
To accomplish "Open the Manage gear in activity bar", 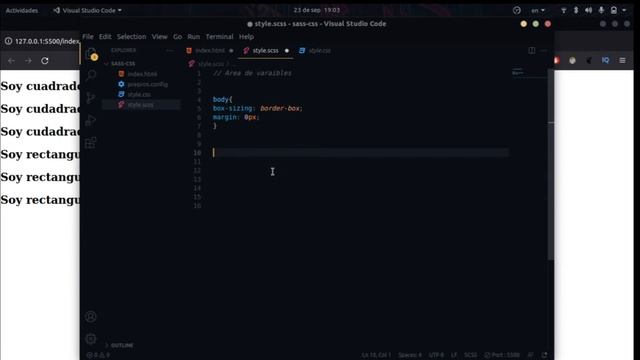I will [x=91, y=339].
